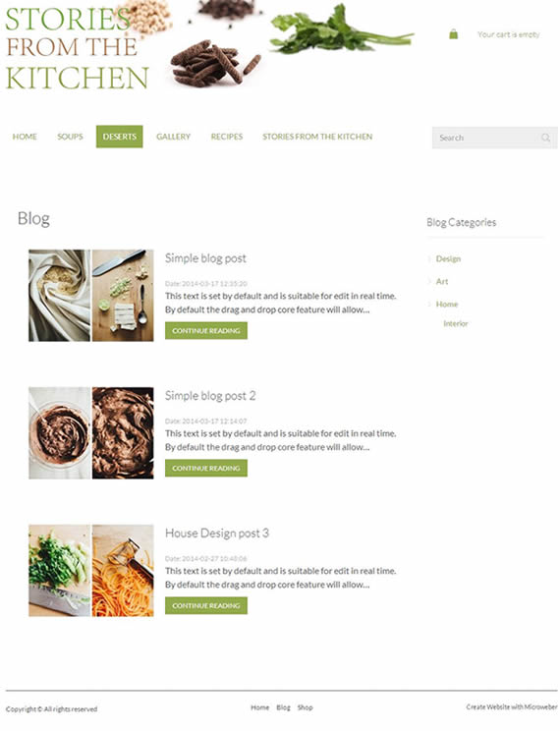Go to the Gallery page
Viewport: 560px width, 731px height.
174,137
